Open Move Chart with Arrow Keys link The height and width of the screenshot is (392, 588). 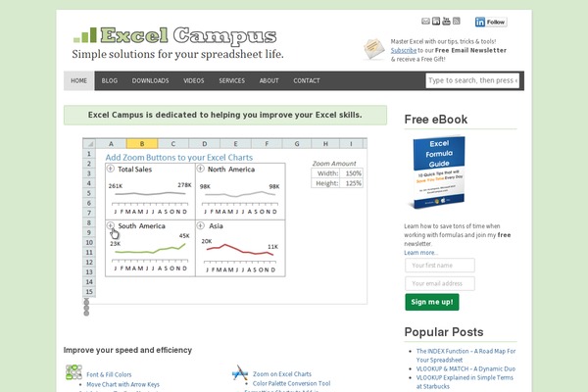pyautogui.click(x=123, y=384)
